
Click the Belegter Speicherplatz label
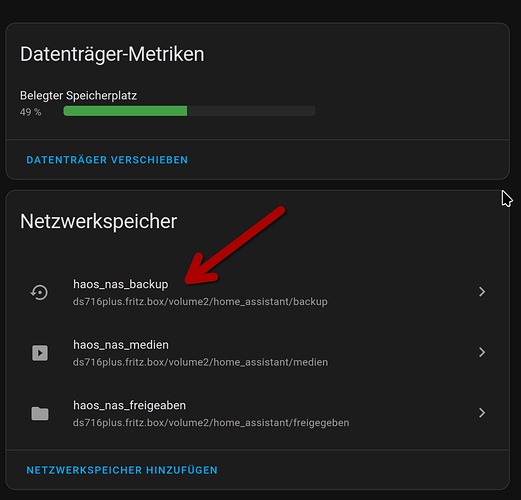tap(78, 96)
